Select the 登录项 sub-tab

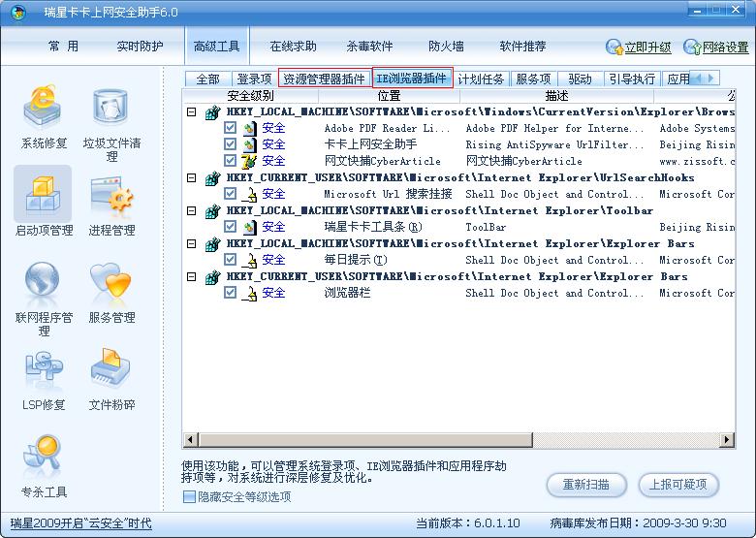pos(255,79)
